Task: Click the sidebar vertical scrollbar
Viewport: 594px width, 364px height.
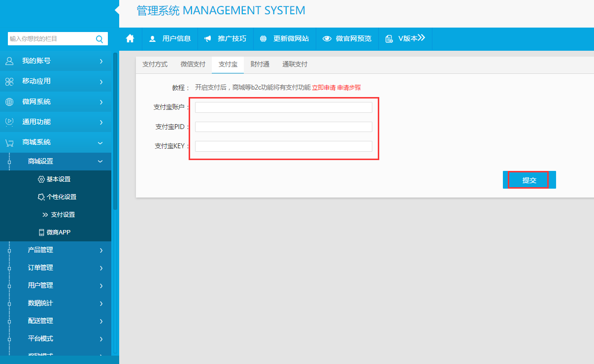Action: pyautogui.click(x=115, y=131)
